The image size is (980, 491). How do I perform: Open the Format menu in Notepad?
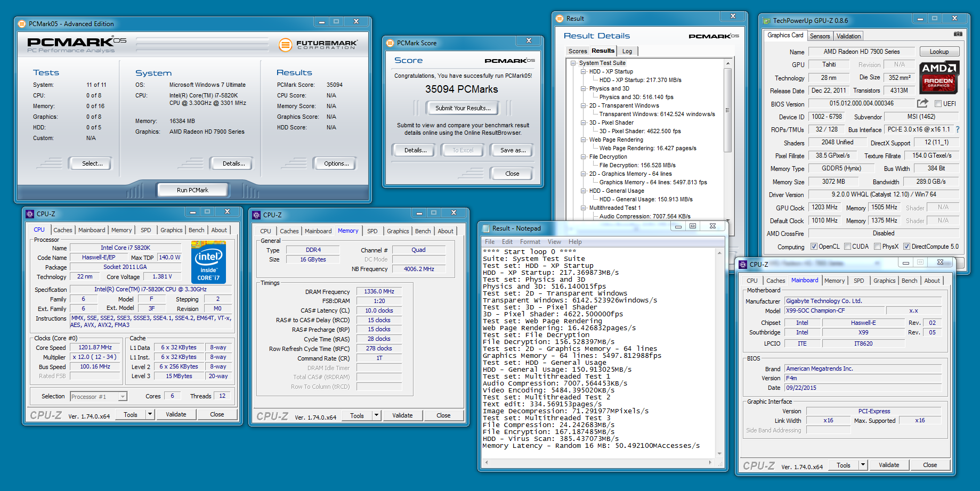coord(530,242)
